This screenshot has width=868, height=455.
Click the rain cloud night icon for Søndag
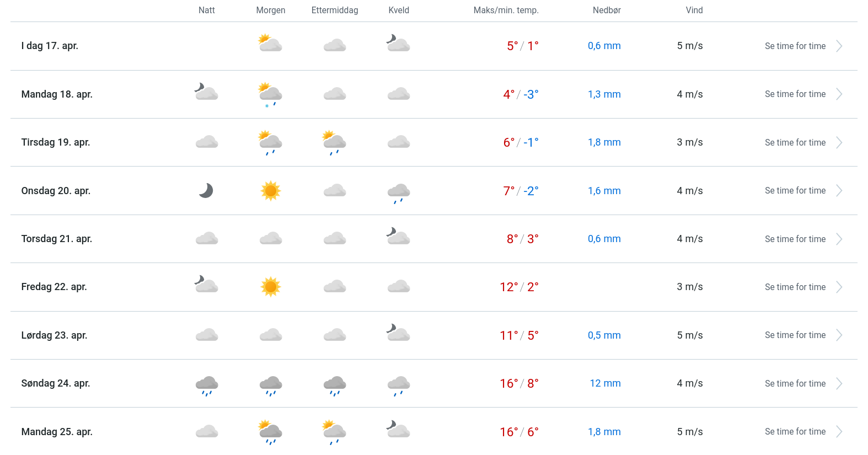click(x=207, y=385)
